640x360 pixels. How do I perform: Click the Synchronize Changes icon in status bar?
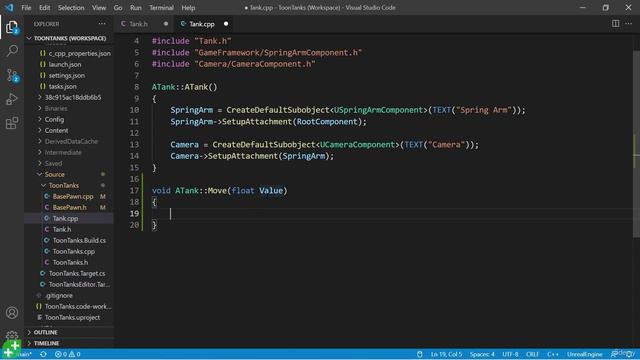[x=43, y=354]
